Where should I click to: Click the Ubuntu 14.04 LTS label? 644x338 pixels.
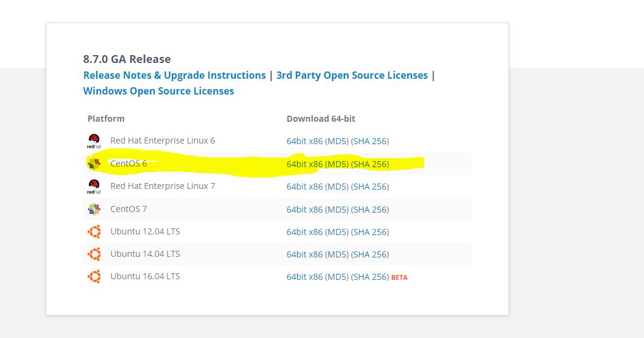[x=145, y=254]
